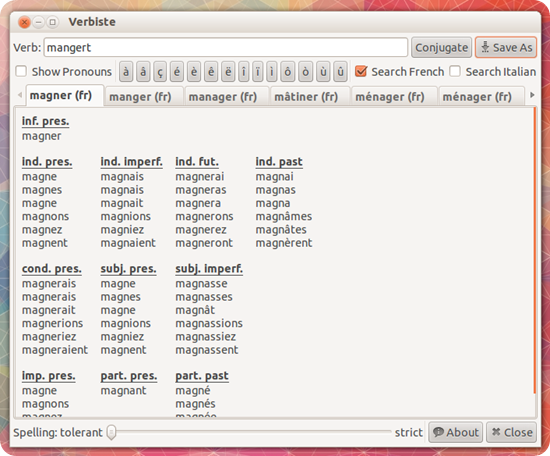Insert the ê circumflex letter
The image size is (550, 456).
tap(211, 72)
